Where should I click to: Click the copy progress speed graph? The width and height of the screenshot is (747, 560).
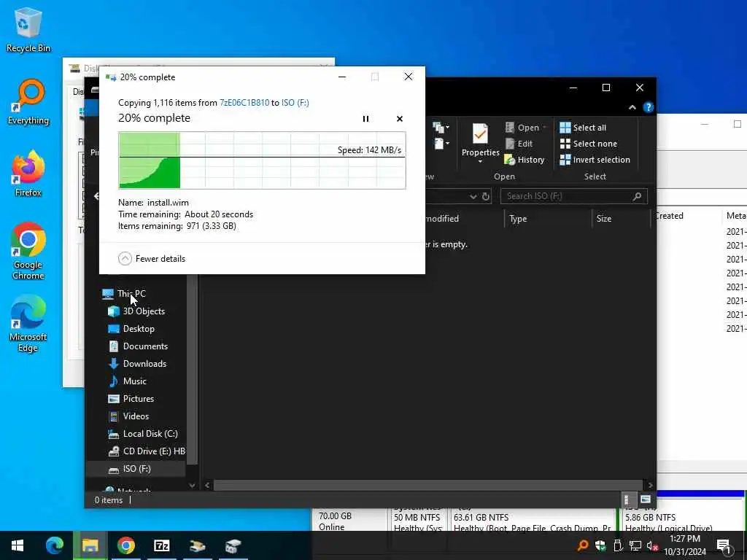(262, 160)
